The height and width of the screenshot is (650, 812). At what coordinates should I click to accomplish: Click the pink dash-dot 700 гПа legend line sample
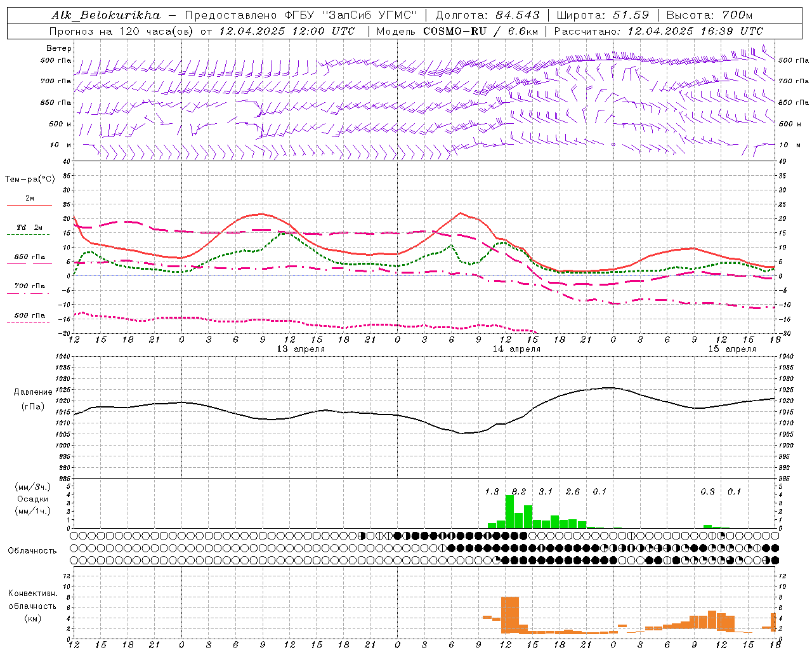click(29, 293)
